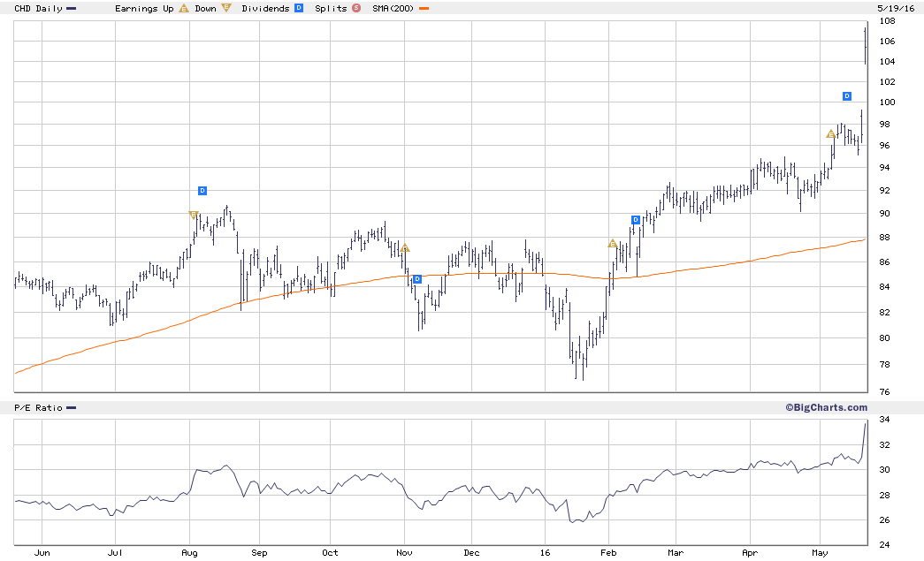Click the Dividends D legend icon
Image resolution: width=924 pixels, height=561 pixels.
(x=299, y=8)
